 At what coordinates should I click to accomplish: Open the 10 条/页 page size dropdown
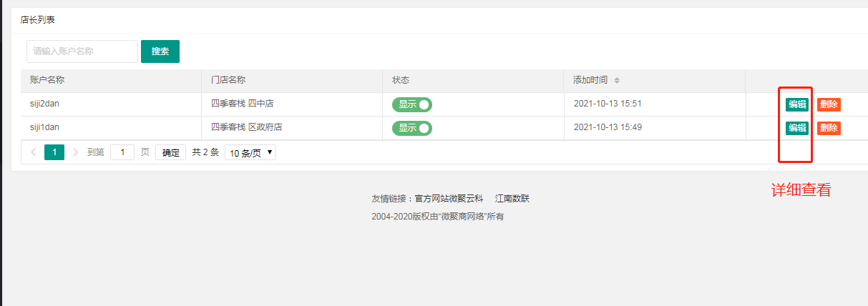[x=250, y=152]
